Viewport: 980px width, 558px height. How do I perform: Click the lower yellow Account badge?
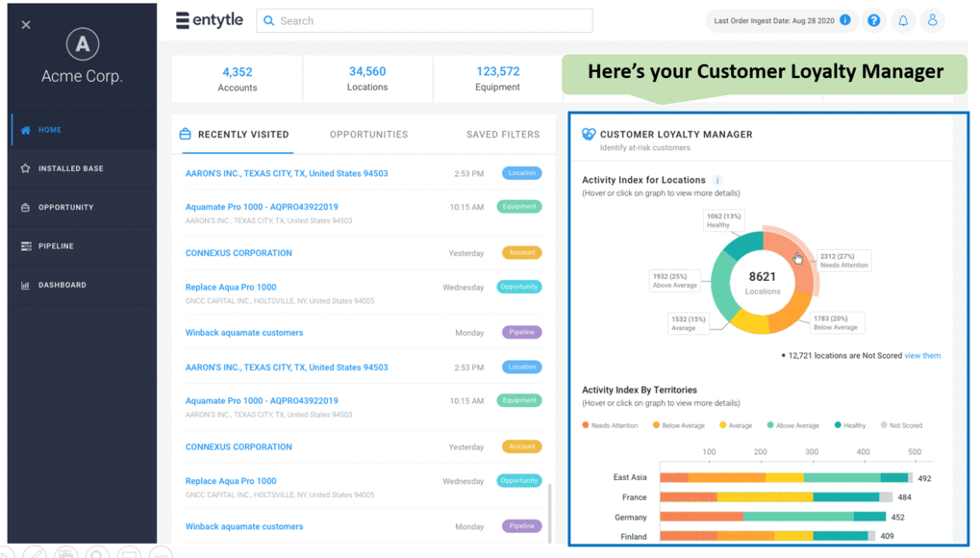pos(522,446)
